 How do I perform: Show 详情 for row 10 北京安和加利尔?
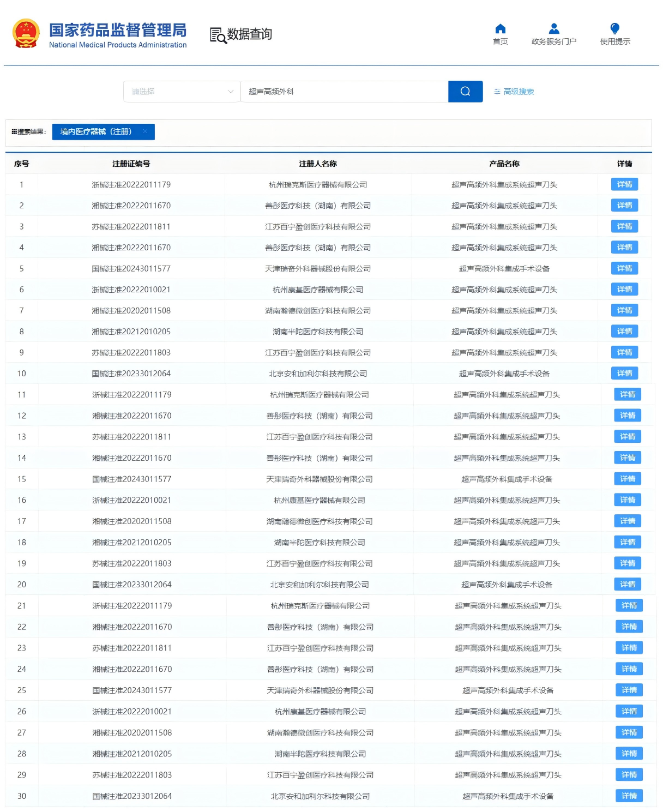[x=624, y=374]
